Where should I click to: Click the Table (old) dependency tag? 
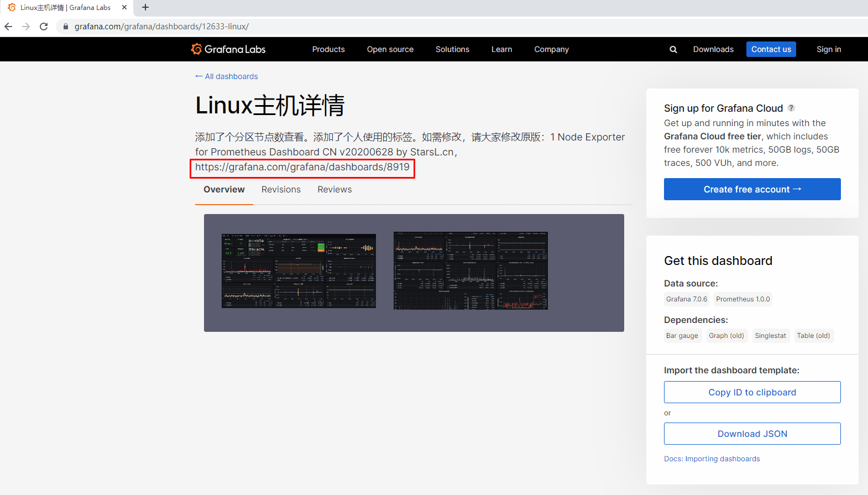coord(813,336)
